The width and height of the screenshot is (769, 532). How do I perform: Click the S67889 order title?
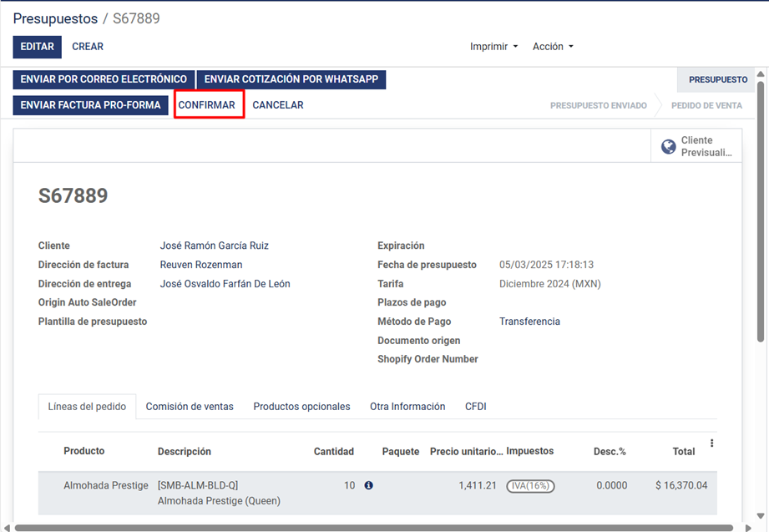click(x=73, y=195)
